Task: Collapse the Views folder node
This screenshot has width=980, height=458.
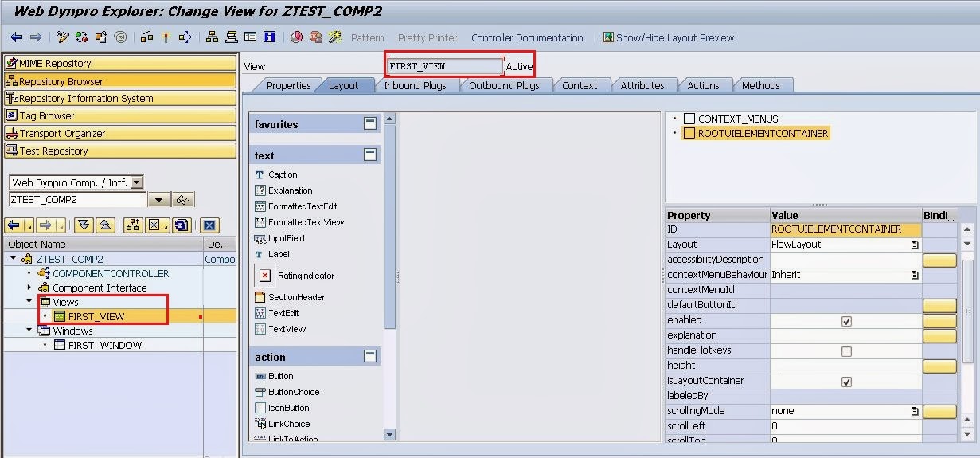Action: [x=29, y=302]
